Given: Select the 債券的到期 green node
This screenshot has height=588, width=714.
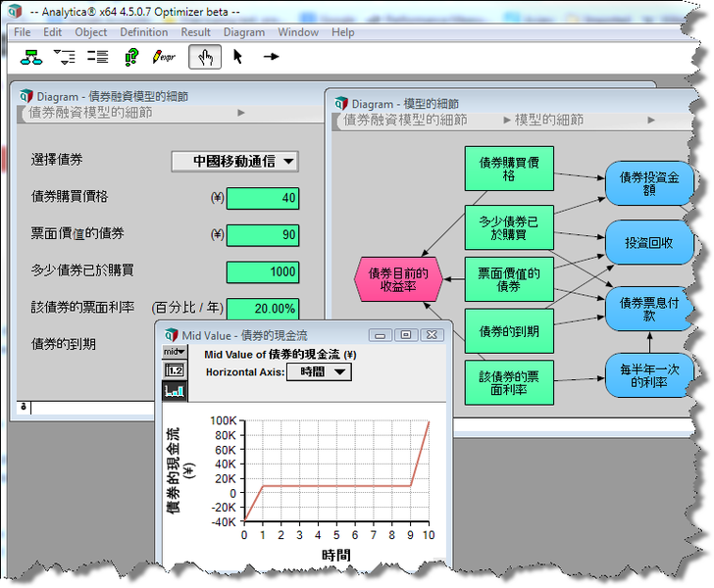Looking at the screenshot, I should point(509,331).
